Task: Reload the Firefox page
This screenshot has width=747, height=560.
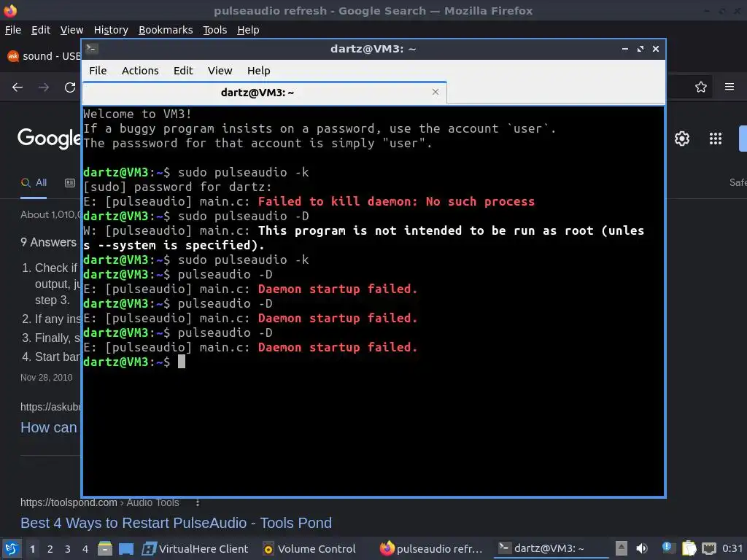Action: pyautogui.click(x=70, y=87)
